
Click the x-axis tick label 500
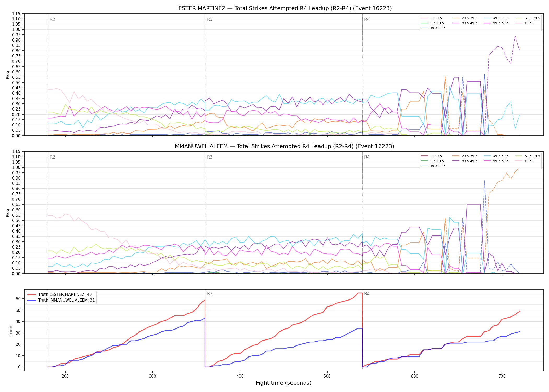tap(327, 376)
